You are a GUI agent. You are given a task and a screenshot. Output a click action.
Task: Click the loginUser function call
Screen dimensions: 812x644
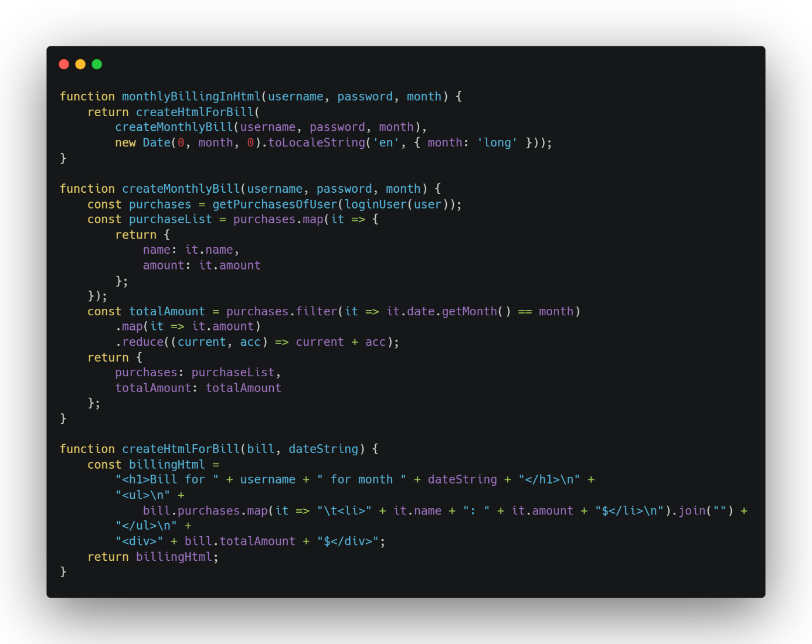click(x=375, y=205)
